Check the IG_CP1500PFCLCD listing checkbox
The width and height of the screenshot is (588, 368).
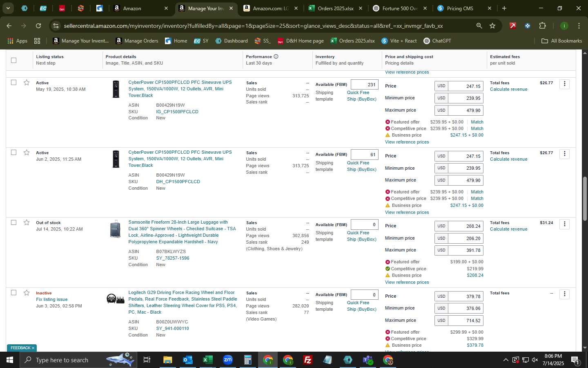13,83
